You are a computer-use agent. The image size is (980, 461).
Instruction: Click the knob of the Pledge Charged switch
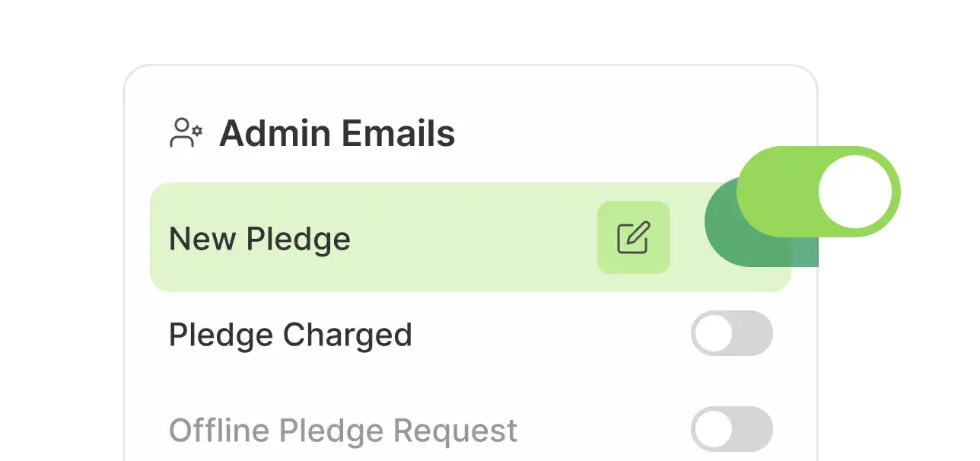point(714,333)
